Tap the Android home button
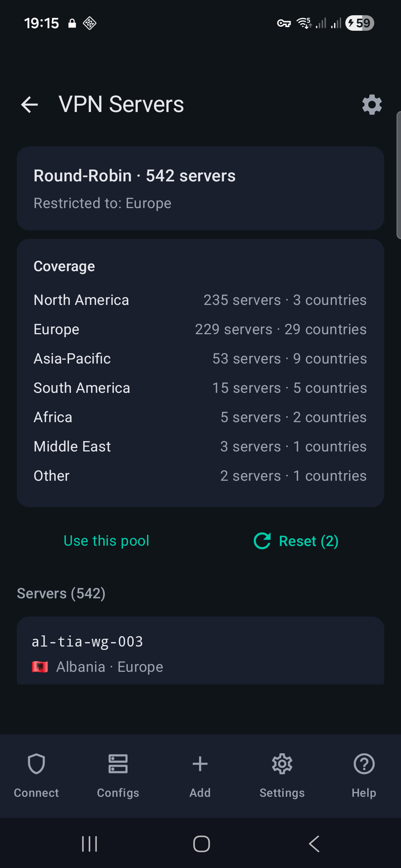 click(202, 844)
